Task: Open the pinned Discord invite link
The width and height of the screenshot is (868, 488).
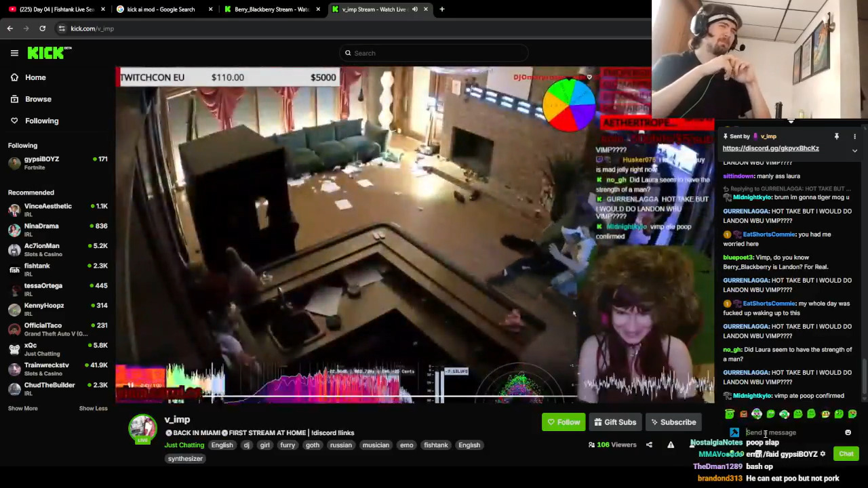Action: (770, 148)
